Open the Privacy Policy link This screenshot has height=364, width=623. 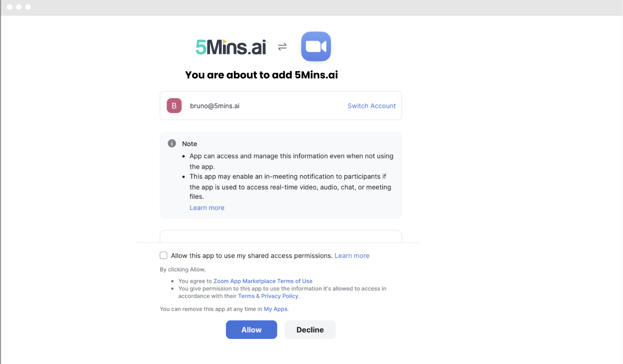[280, 296]
